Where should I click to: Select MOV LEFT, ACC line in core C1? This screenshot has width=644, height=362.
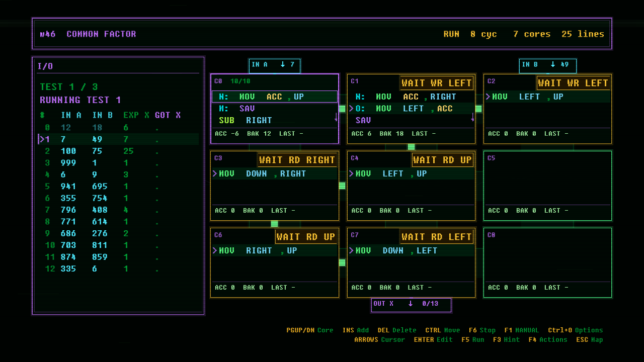[x=411, y=109]
